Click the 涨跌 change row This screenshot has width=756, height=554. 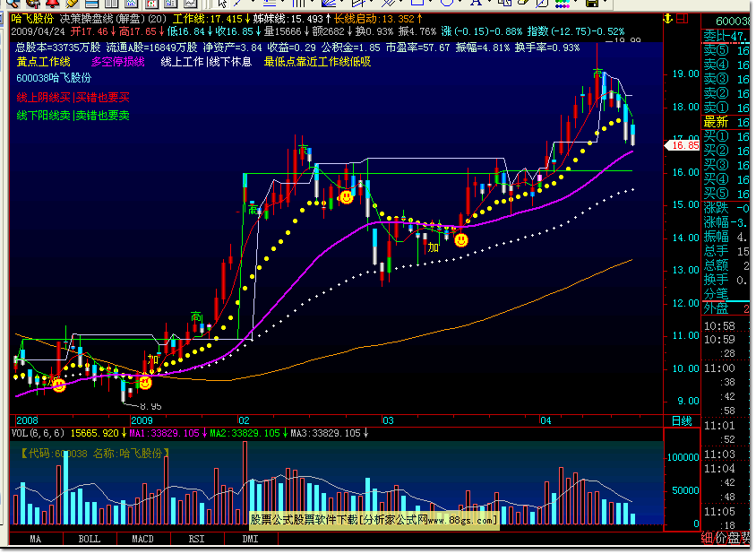click(x=726, y=208)
